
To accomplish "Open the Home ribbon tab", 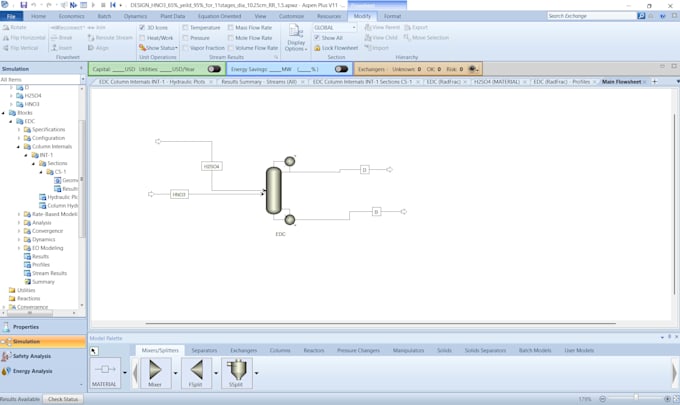I will pyautogui.click(x=38, y=16).
